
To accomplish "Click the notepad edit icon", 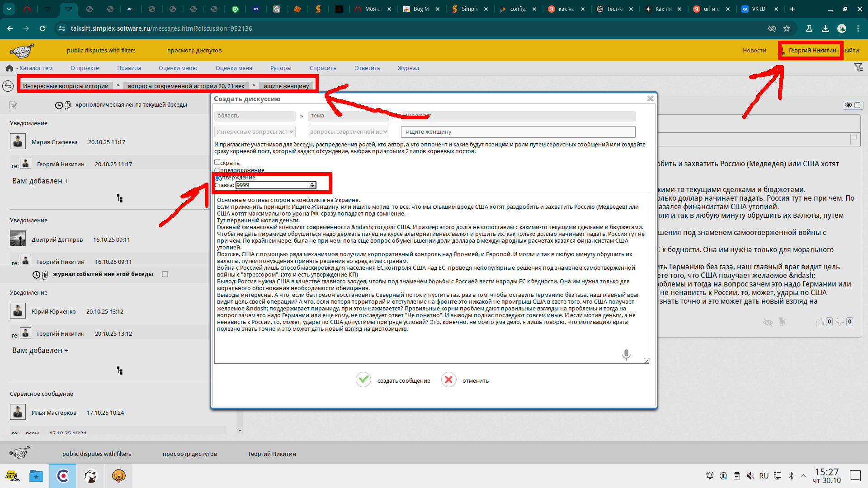I will pyautogui.click(x=13, y=105).
